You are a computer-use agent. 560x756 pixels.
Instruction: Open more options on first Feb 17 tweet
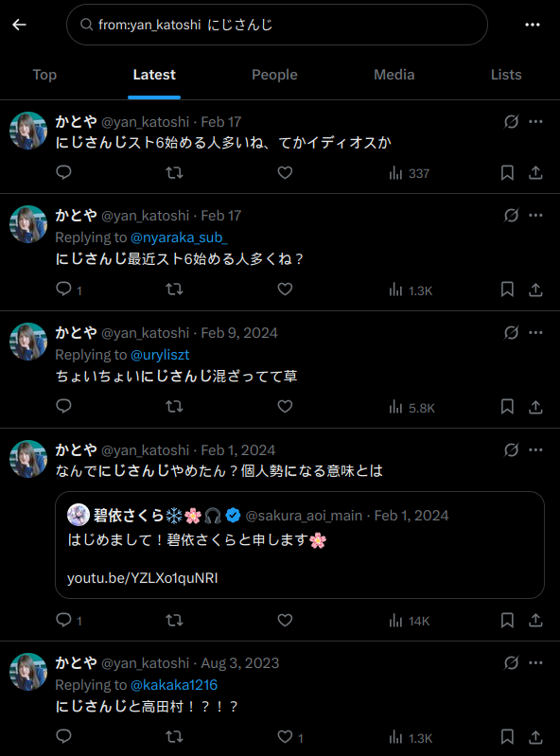535,121
